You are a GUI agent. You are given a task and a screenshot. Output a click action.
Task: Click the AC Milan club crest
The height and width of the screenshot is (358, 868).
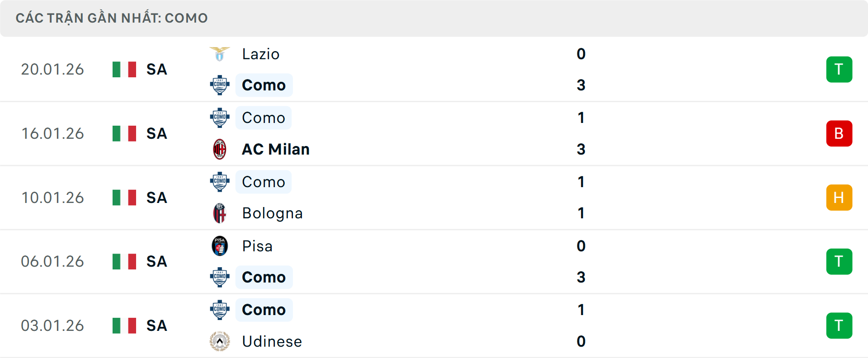(x=220, y=149)
